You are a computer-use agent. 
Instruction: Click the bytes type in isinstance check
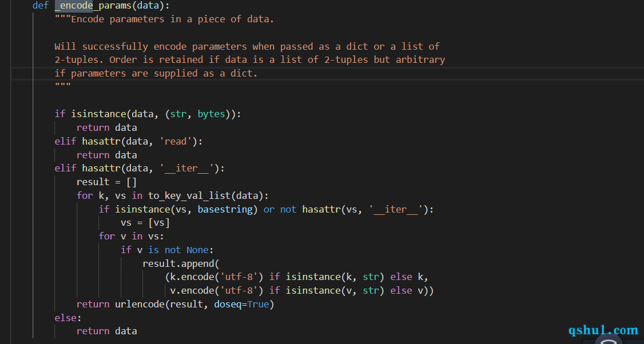coord(211,114)
